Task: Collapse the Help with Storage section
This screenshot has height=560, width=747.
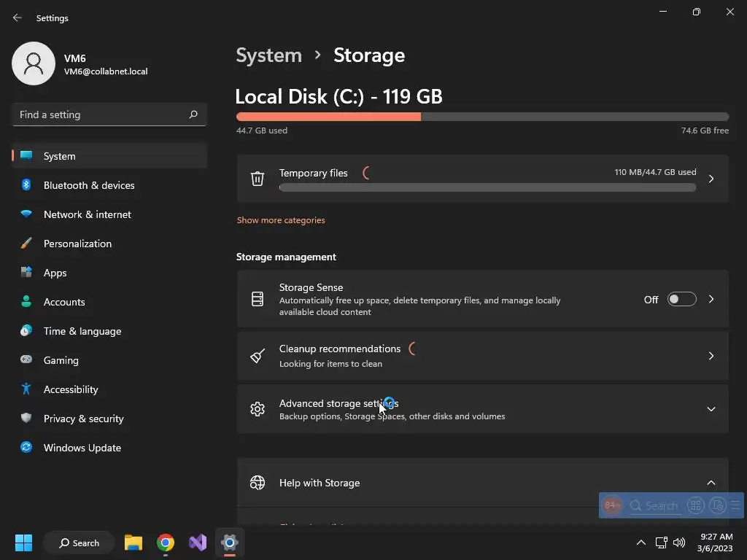Action: click(711, 483)
